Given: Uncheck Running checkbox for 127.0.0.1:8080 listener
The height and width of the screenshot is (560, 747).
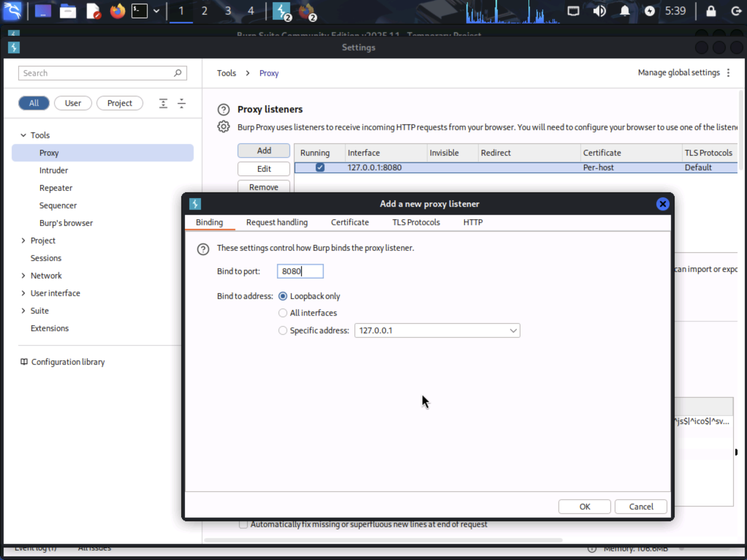Looking at the screenshot, I should (x=320, y=168).
